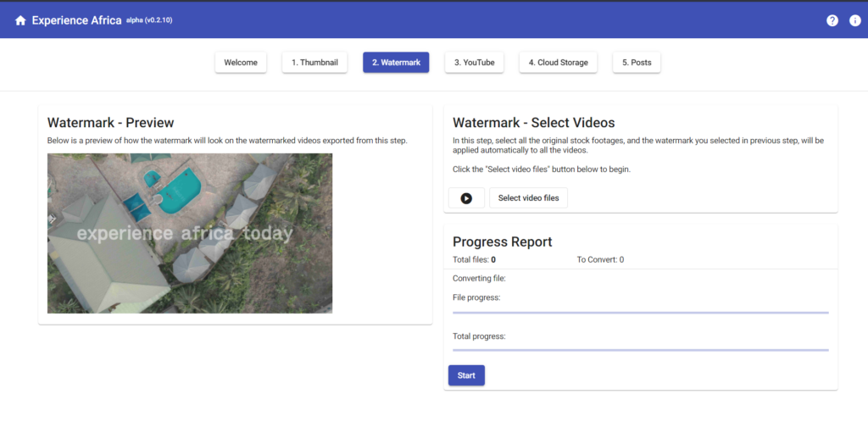Open the 5. Posts tab
The image size is (868, 433).
tap(636, 63)
